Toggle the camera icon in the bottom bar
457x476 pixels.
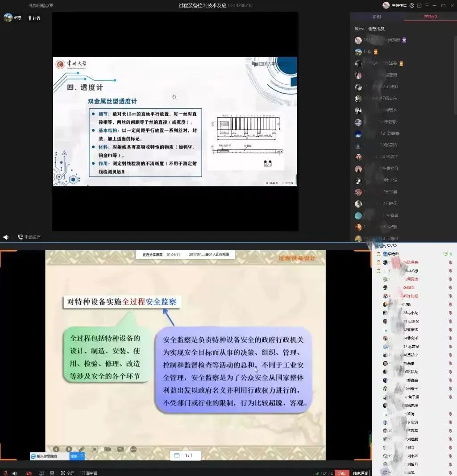point(29,473)
